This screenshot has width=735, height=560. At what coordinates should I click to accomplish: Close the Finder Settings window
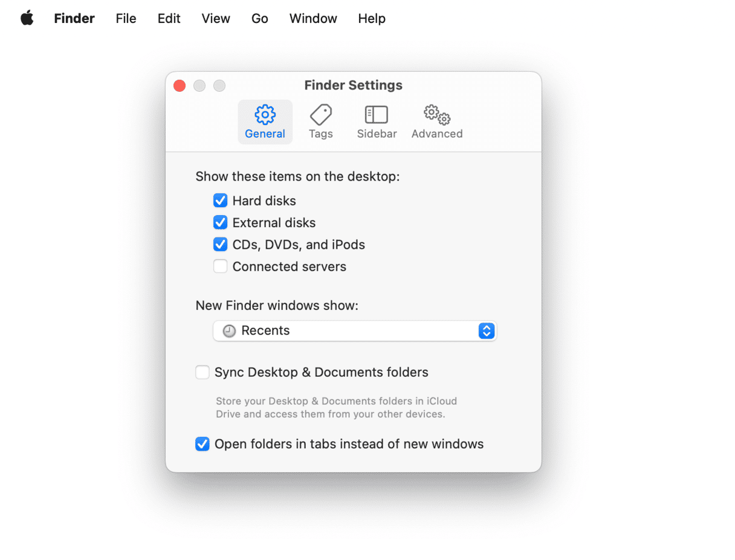coord(180,86)
